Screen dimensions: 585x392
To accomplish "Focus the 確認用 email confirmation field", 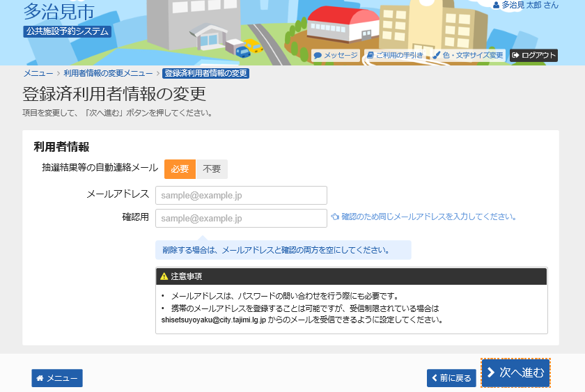I will [241, 219].
